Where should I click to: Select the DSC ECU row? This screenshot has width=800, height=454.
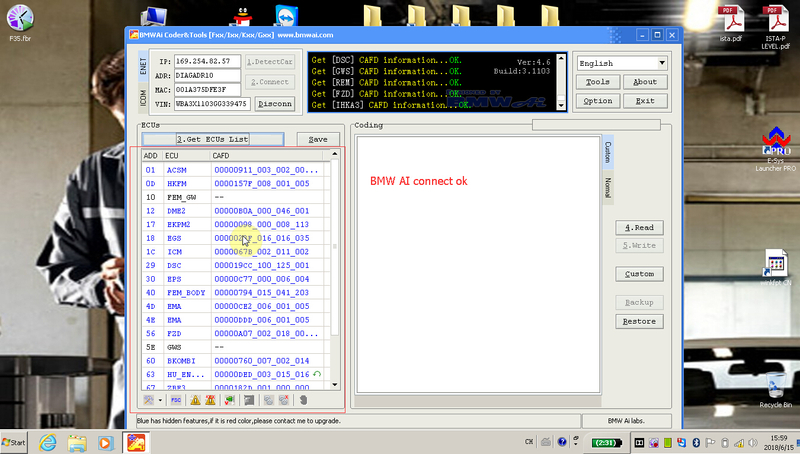tap(236, 265)
